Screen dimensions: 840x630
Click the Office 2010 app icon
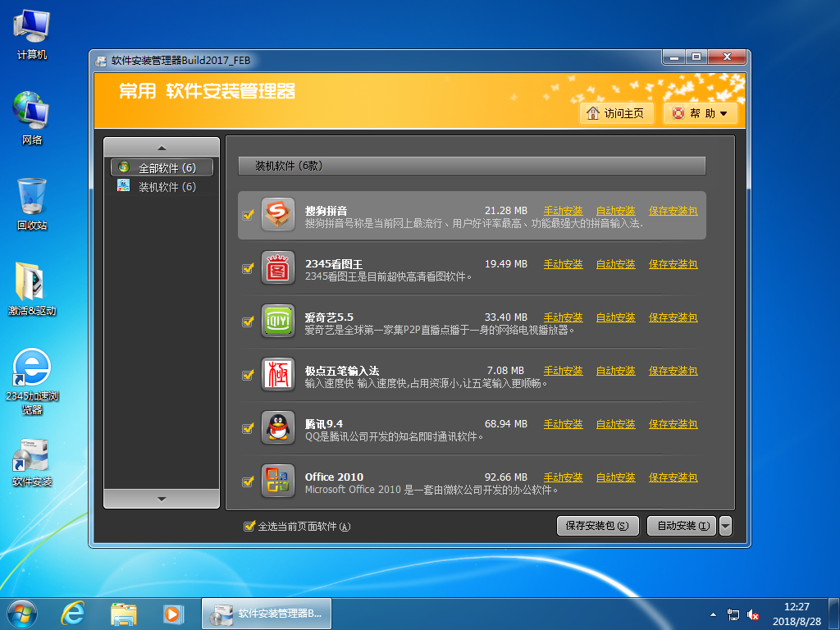278,481
